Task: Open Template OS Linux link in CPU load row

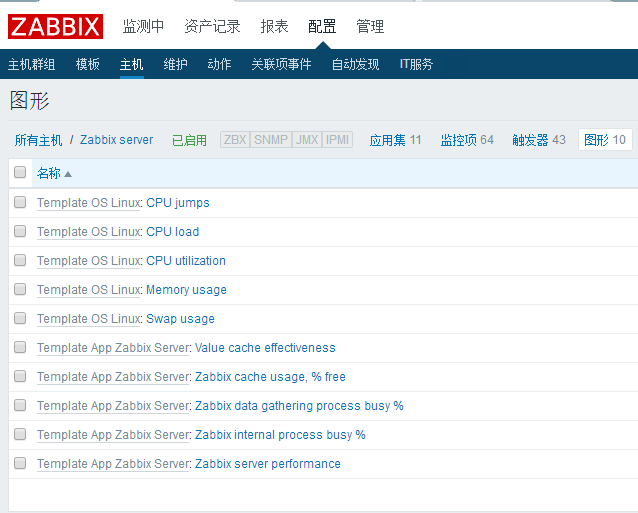Action: (88, 231)
